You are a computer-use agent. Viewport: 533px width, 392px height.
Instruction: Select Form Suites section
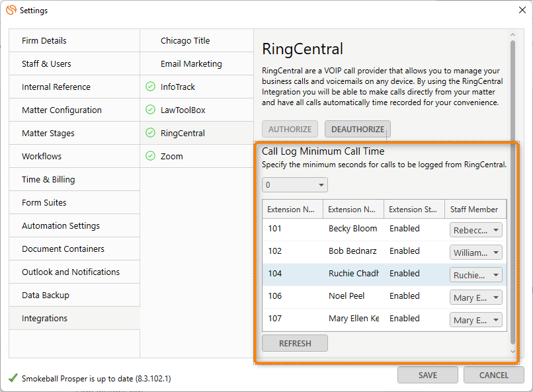75,202
